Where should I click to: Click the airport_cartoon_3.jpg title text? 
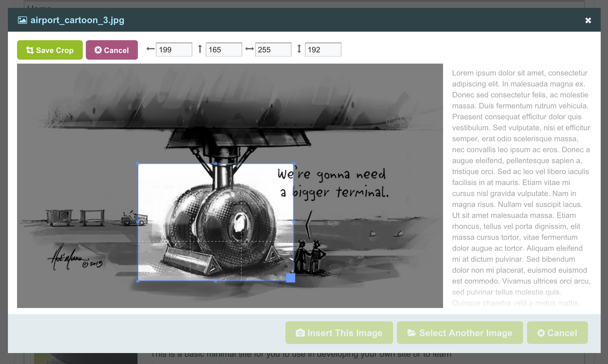77,20
